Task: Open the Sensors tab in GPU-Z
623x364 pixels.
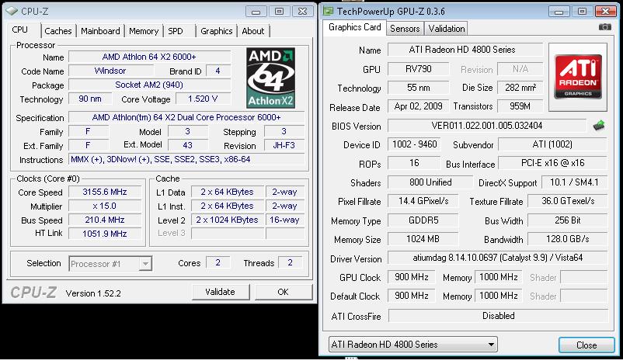Action: [x=405, y=29]
